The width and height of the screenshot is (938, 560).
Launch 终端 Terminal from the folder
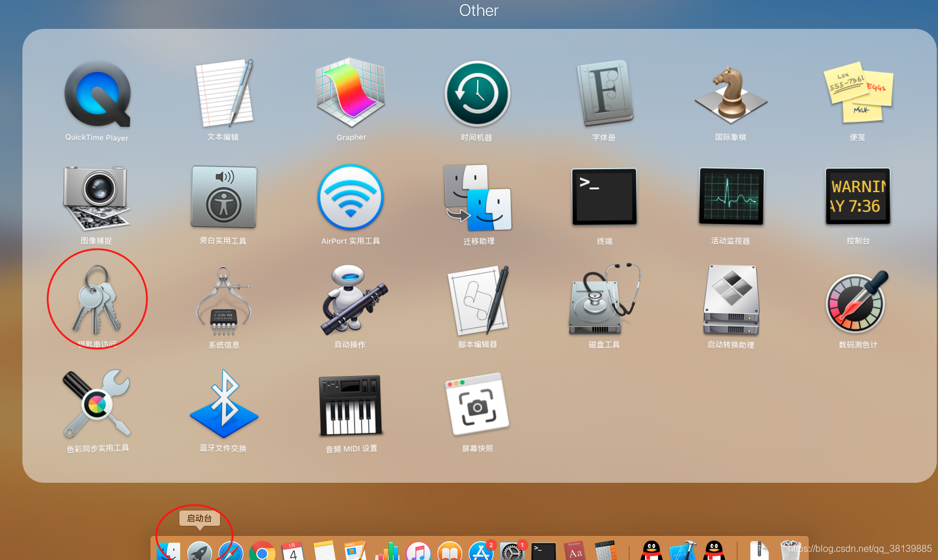pyautogui.click(x=604, y=197)
